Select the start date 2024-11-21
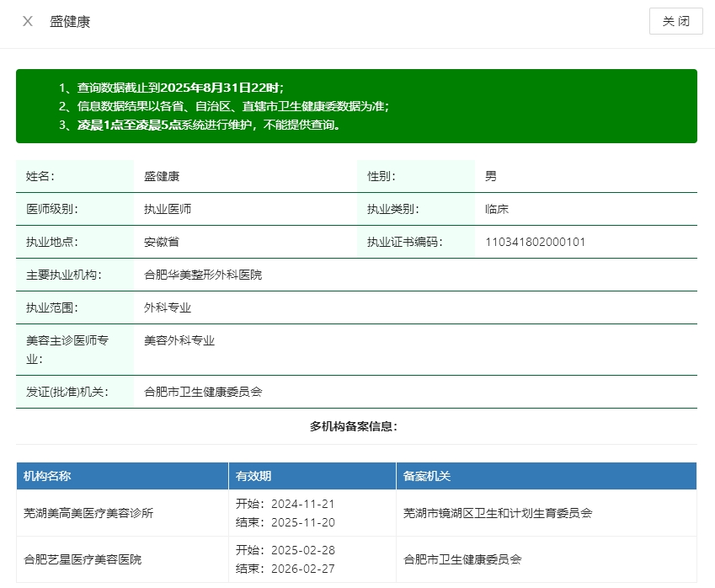 click(x=303, y=504)
